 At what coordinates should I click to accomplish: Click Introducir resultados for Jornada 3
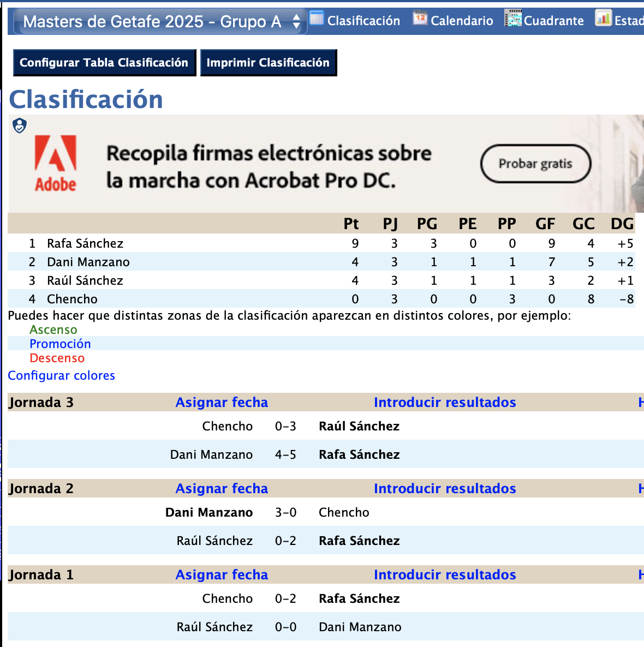445,402
